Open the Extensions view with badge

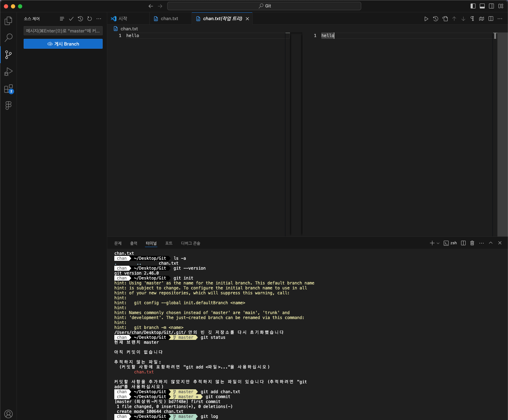coord(8,89)
